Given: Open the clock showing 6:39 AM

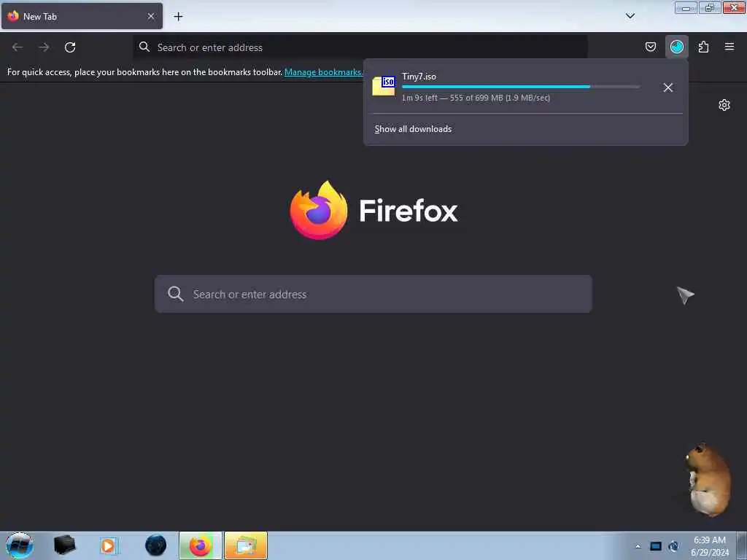Looking at the screenshot, I should (x=709, y=545).
